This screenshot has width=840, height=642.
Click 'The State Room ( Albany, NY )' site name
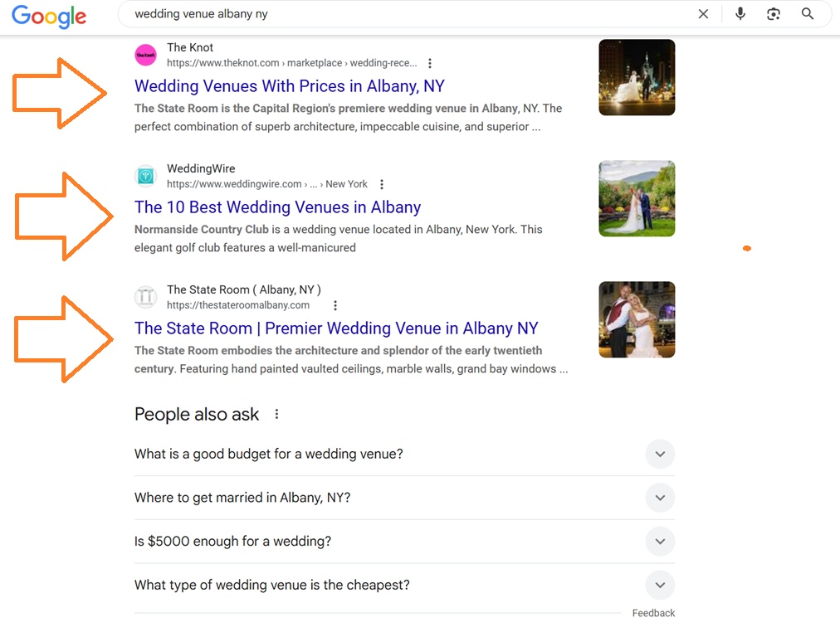244,289
